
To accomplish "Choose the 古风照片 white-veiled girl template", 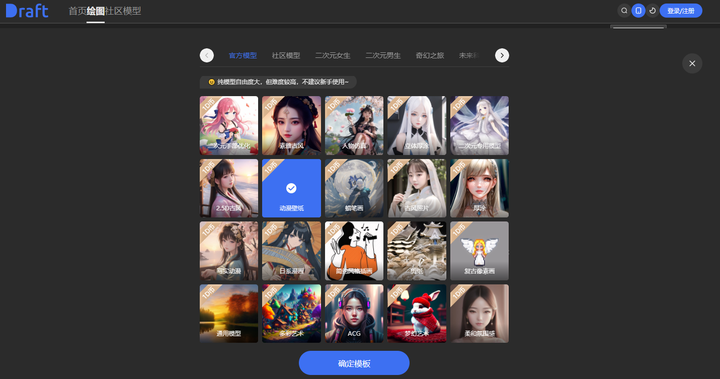I will [416, 188].
